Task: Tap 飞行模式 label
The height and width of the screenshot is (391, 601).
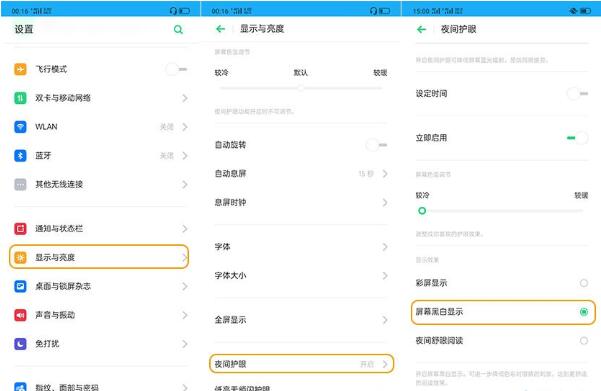Action: [51, 69]
